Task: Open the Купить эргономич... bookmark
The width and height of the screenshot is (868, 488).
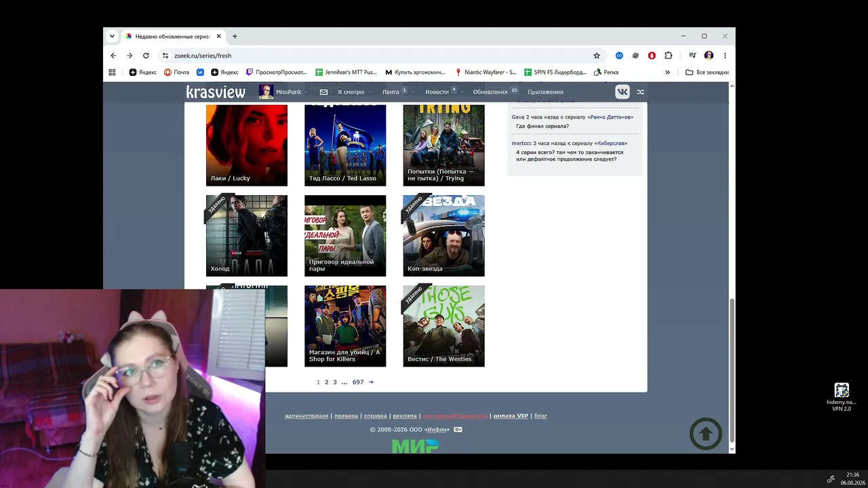Action: pos(415,72)
